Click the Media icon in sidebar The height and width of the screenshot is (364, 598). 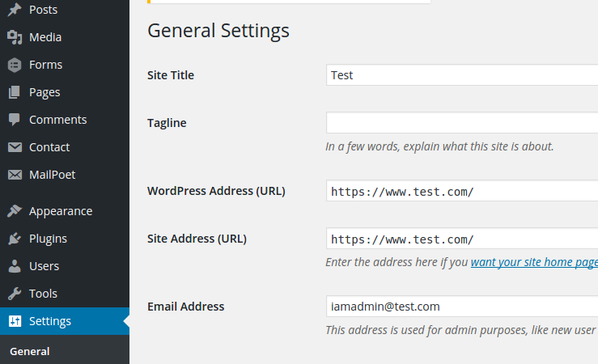(15, 37)
